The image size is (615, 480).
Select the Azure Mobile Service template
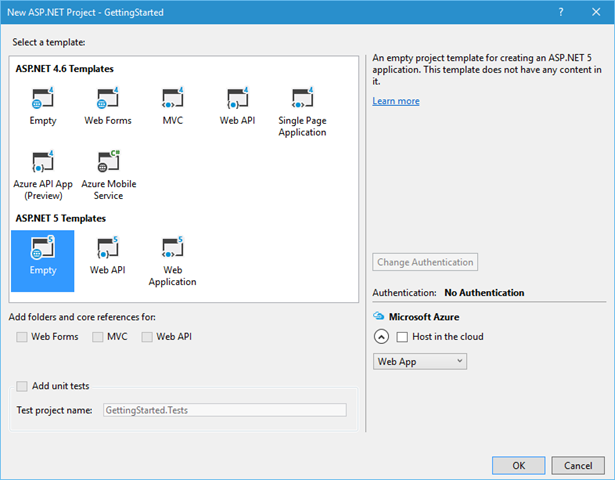[x=107, y=163]
